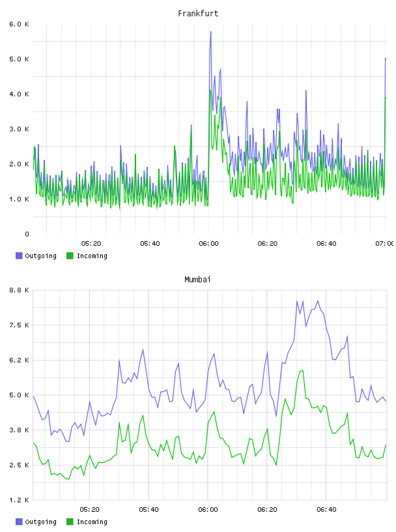Click the Frankfurt chart title
The height and width of the screenshot is (532, 396).
tap(198, 14)
